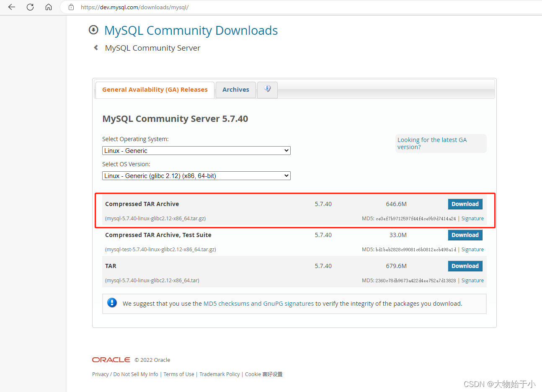Click the MD5 hash of the Test Suite archive
Viewport: 542px width, 392px height.
point(416,250)
